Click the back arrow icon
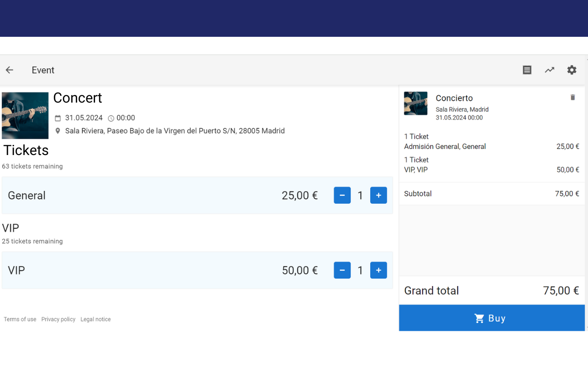The height and width of the screenshot is (368, 588). click(10, 70)
